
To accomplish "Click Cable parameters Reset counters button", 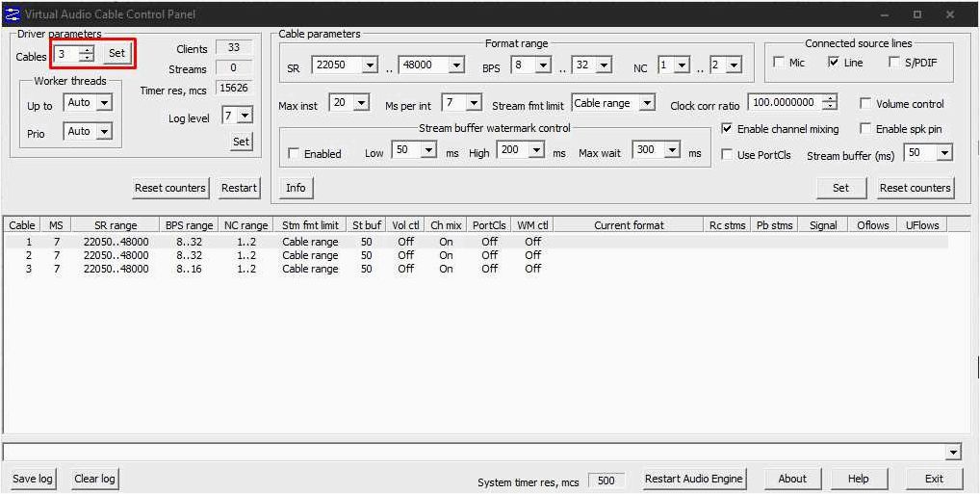I will coord(915,188).
